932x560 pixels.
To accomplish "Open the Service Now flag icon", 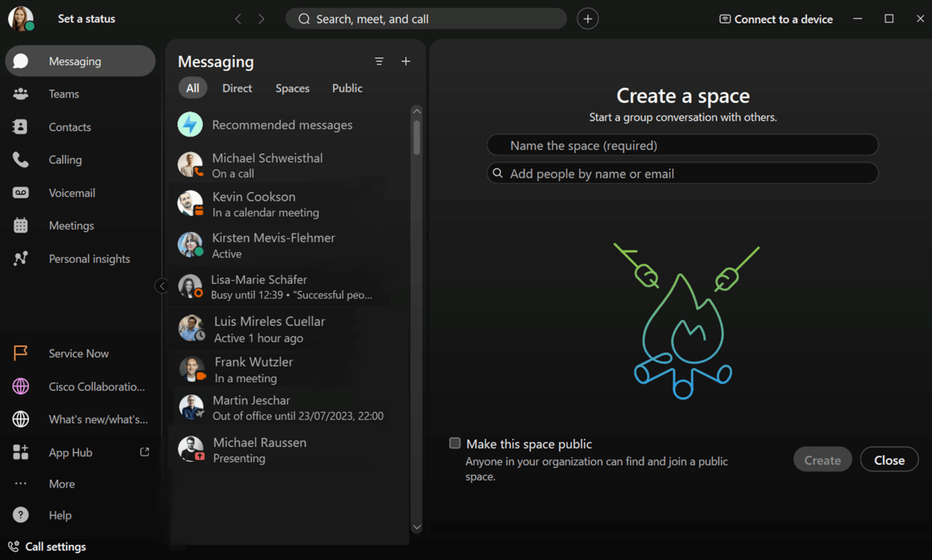I will tap(20, 353).
